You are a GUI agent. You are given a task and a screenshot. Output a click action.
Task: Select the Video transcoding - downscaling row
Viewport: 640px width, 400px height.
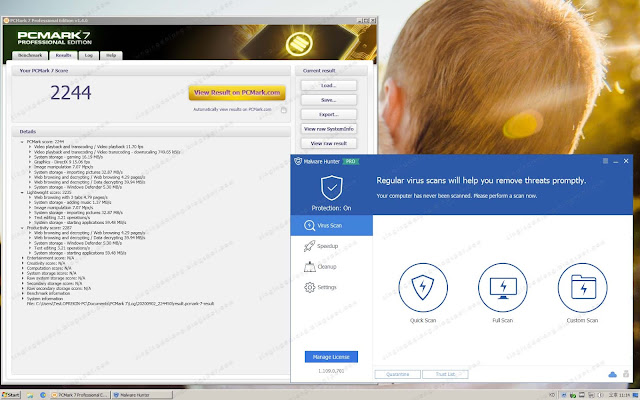(107, 152)
